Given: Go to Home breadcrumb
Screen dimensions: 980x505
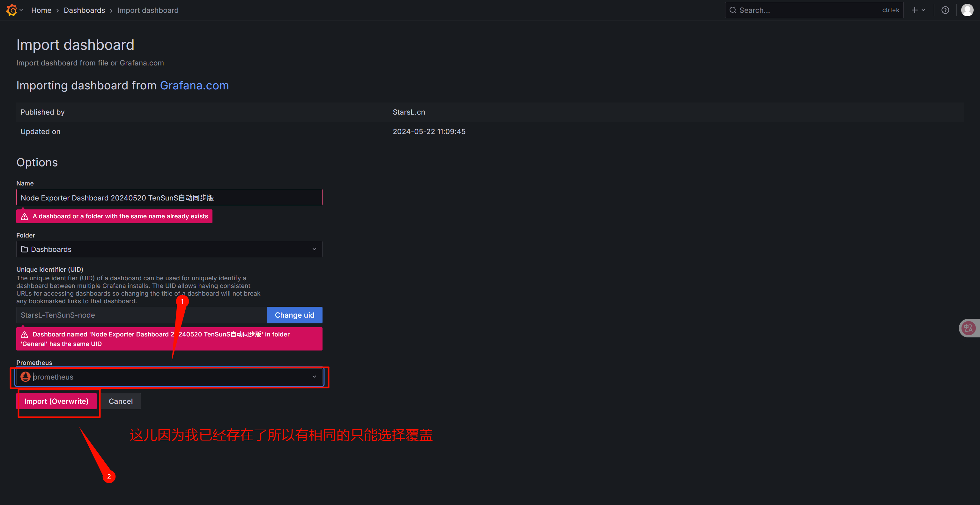Looking at the screenshot, I should (x=41, y=10).
